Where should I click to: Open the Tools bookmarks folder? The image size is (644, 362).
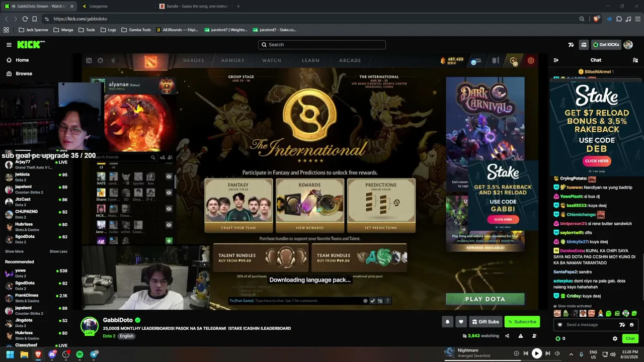(x=87, y=30)
